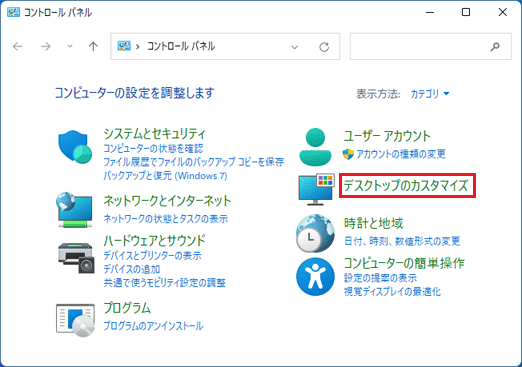Screen dimensions: 522x367
Task: Click the Clock and Region globe icon
Action: point(315,233)
